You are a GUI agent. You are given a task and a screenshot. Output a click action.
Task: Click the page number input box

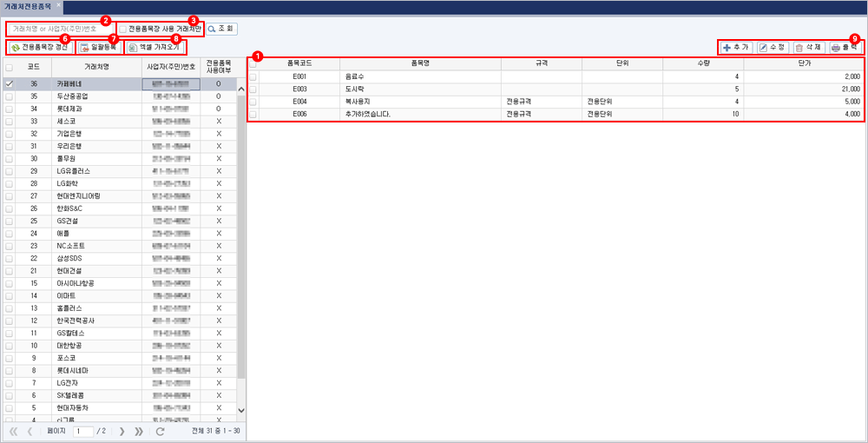83,431
